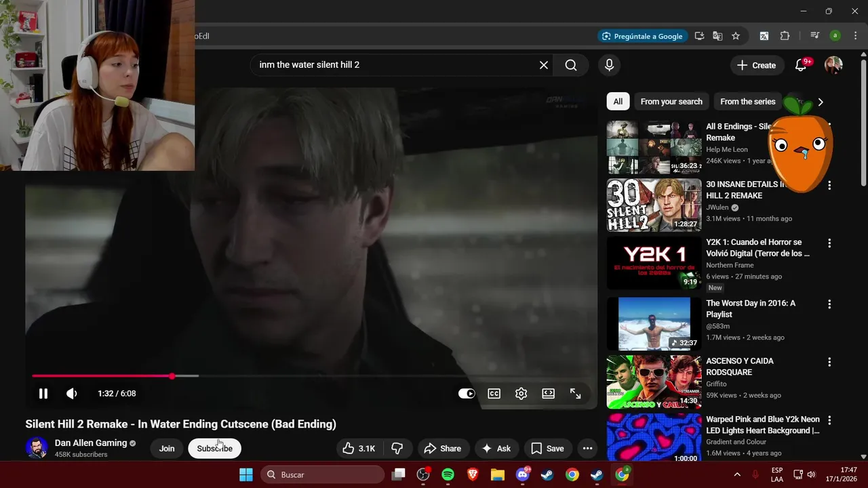Switch to theater mode icon
868x488 pixels.
click(549, 394)
